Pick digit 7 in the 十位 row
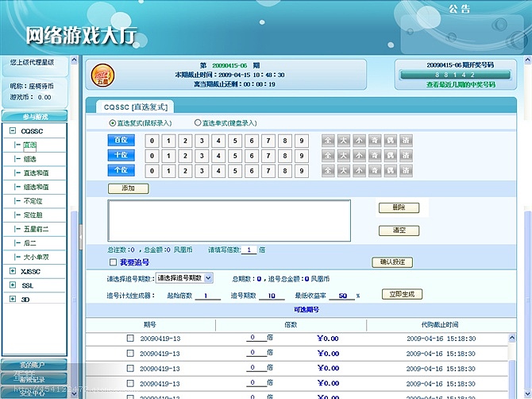Viewport: 532px width, 399px height. pos(268,156)
